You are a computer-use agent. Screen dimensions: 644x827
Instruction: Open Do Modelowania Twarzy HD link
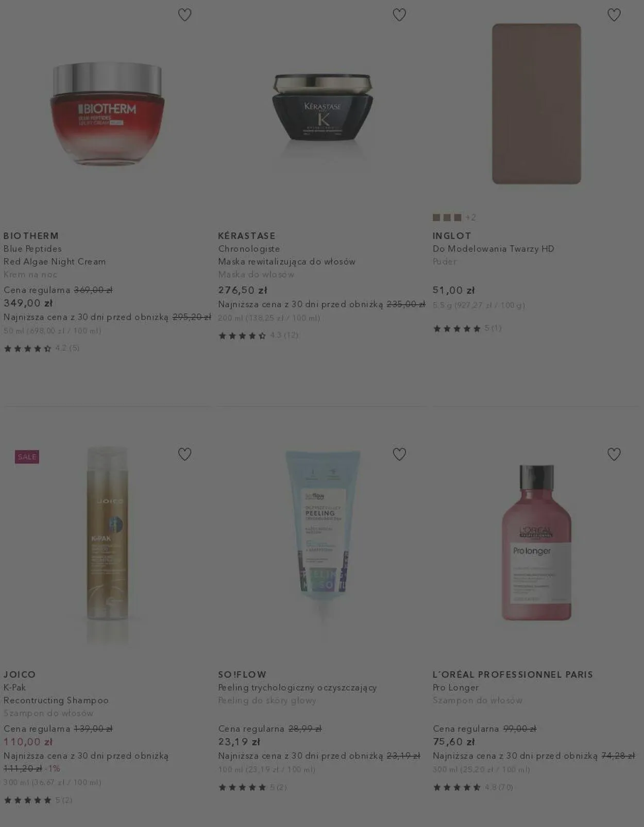click(x=493, y=248)
